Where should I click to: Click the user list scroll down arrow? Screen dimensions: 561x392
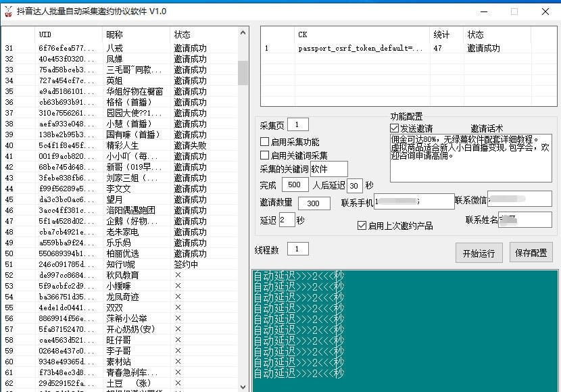[x=243, y=387]
